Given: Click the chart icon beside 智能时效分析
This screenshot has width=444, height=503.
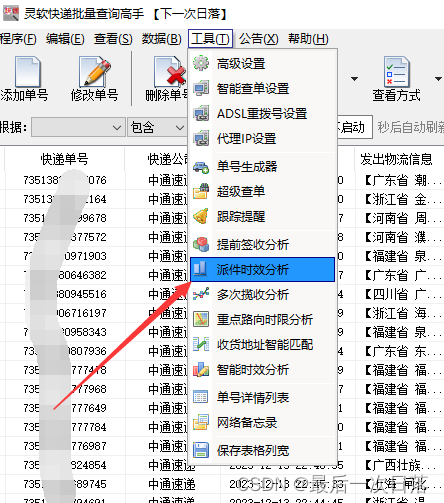Looking at the screenshot, I should (201, 369).
